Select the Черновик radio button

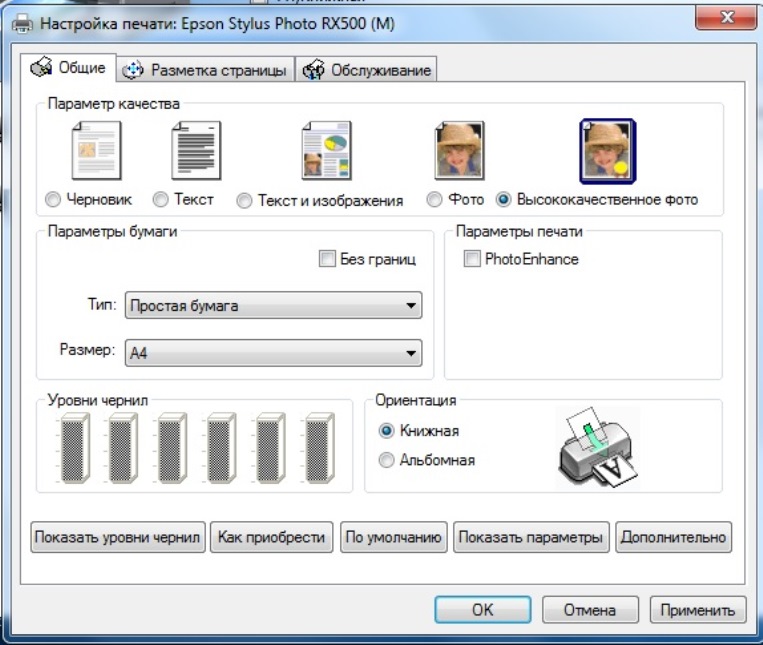[x=53, y=199]
